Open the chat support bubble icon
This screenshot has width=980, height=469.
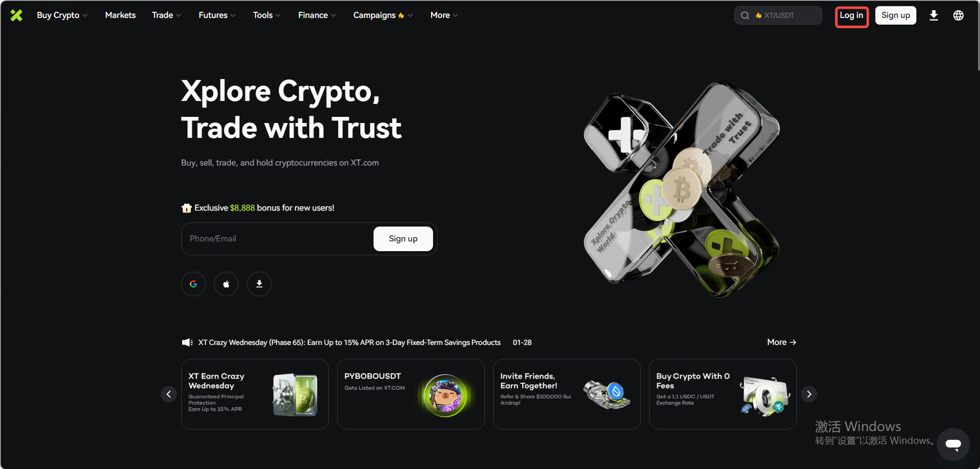(x=953, y=444)
